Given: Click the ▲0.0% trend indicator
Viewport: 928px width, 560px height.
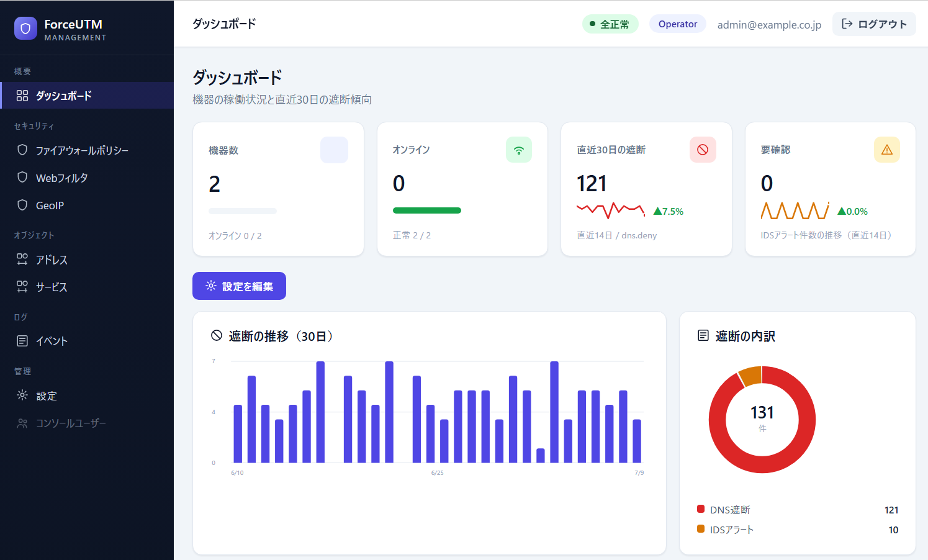Looking at the screenshot, I should [853, 211].
